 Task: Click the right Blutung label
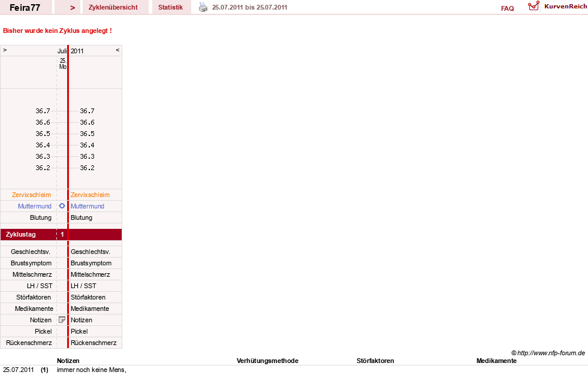point(82,217)
